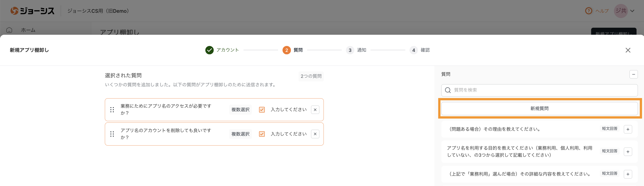Click the 質問を検索 search field

[542, 90]
